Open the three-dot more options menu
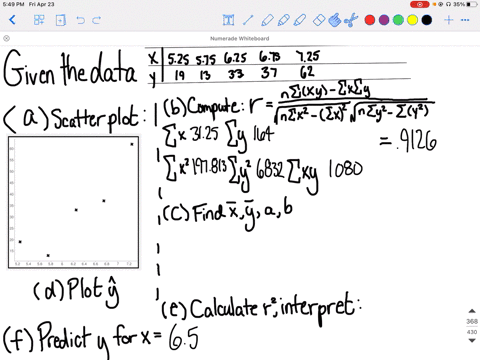Image resolution: width=480 pixels, height=360 pixels. 465,20
